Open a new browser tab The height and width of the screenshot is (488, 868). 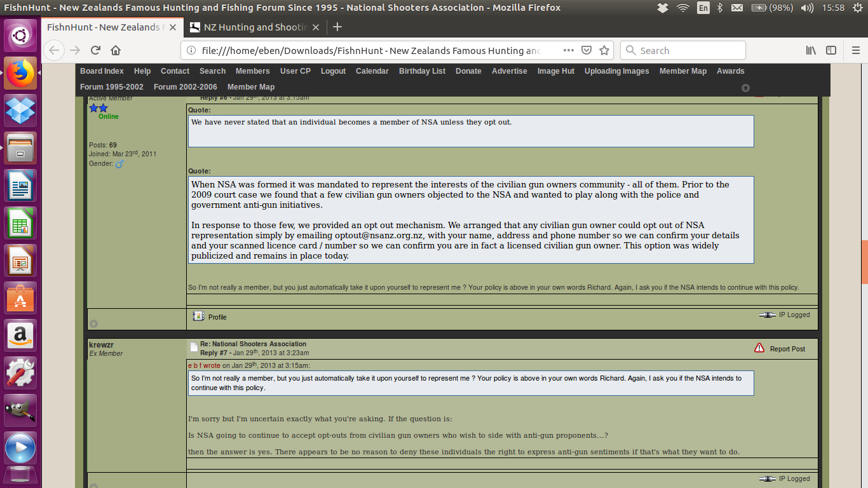click(x=337, y=27)
